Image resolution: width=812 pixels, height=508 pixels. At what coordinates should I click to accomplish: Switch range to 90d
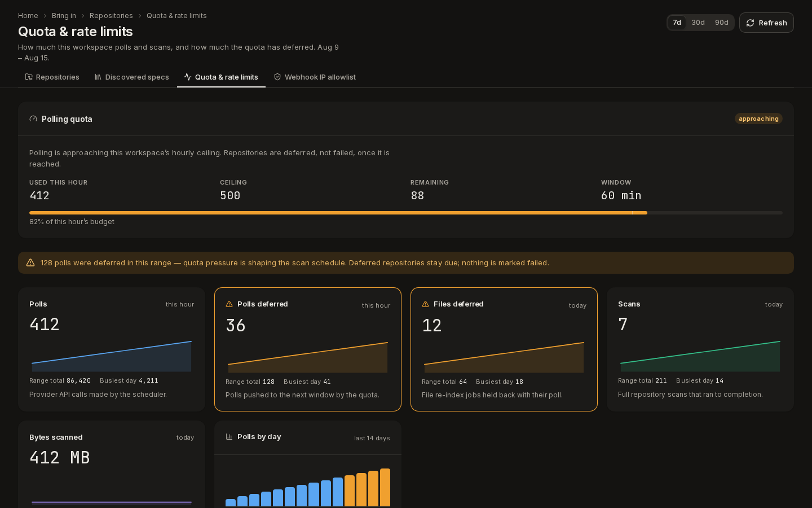coord(722,23)
